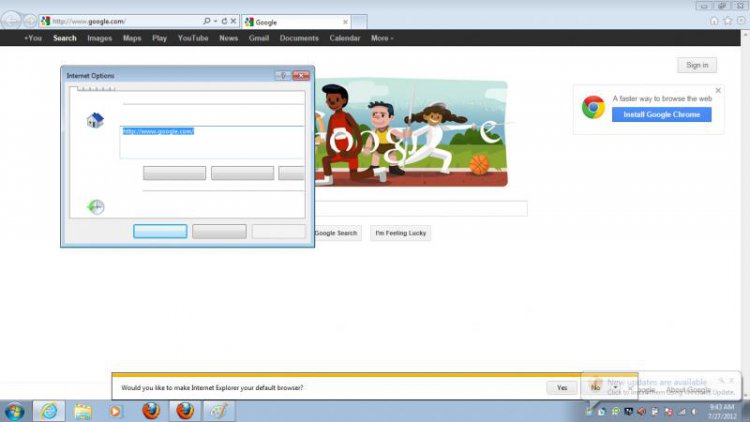
Task: Click the wrench icon on updates balloon
Action: [x=721, y=380]
